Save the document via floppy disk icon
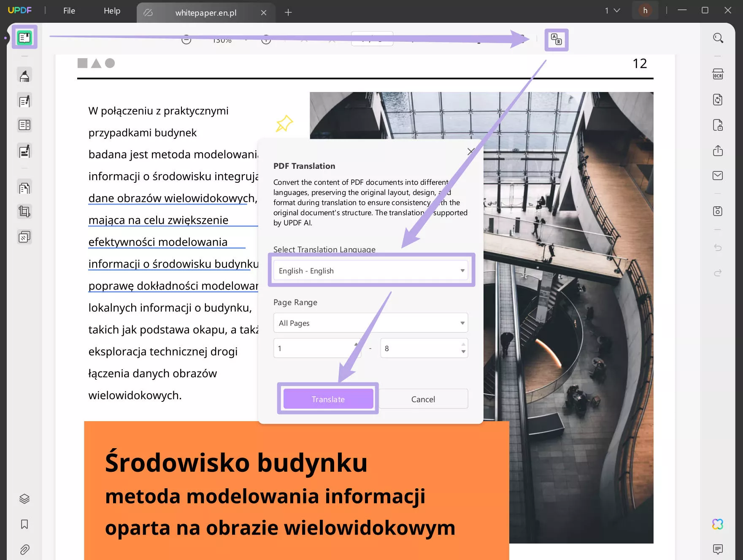 click(x=718, y=211)
